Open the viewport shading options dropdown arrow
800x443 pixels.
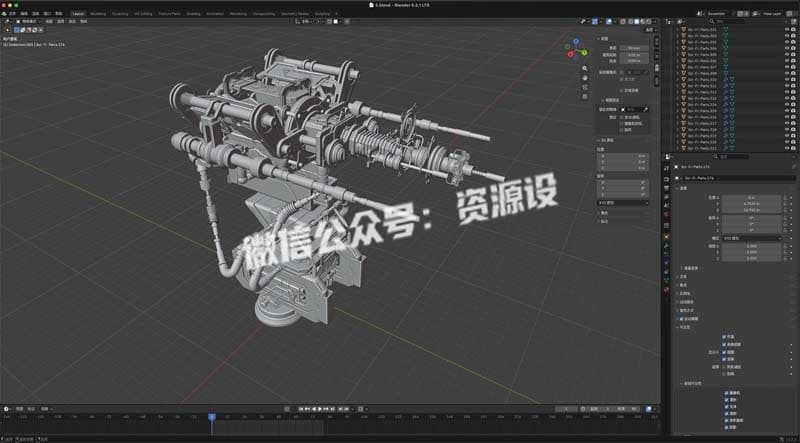pos(655,21)
